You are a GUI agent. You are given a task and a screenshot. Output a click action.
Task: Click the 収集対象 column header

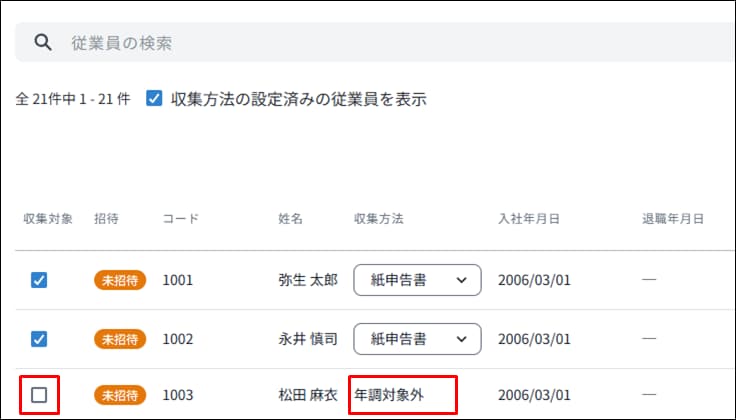(x=48, y=218)
